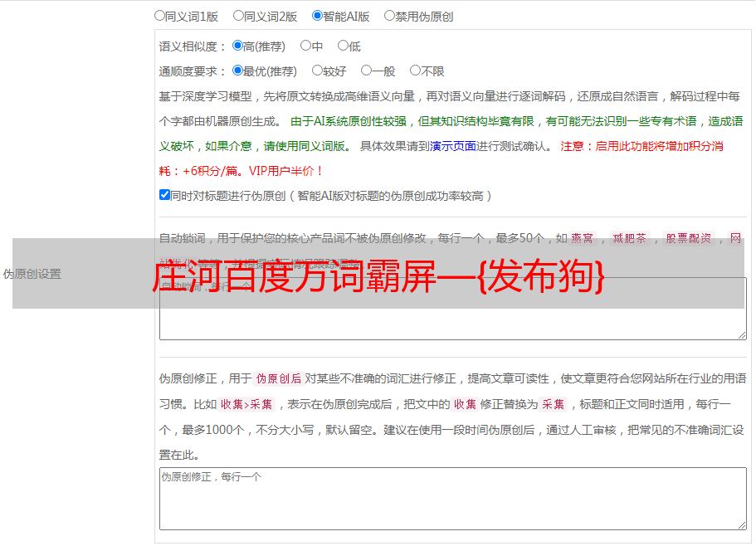Choose 较好 for 通顺度要求
Image resolution: width=756 pixels, height=546 pixels.
317,71
